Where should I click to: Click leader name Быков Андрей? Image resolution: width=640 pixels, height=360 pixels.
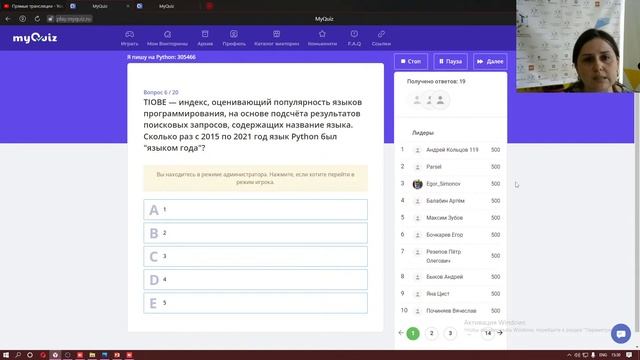pos(444,277)
